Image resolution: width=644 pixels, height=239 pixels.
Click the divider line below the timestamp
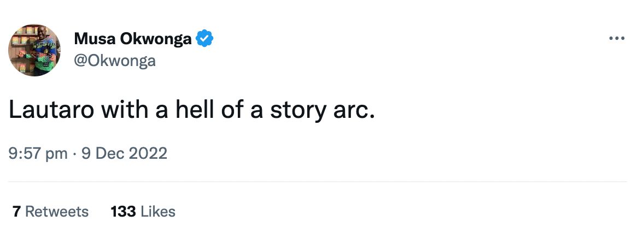[x=317, y=182]
